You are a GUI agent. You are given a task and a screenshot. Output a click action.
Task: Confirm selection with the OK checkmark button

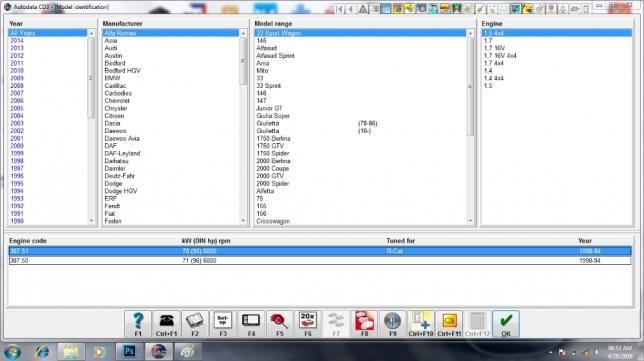pyautogui.click(x=506, y=324)
